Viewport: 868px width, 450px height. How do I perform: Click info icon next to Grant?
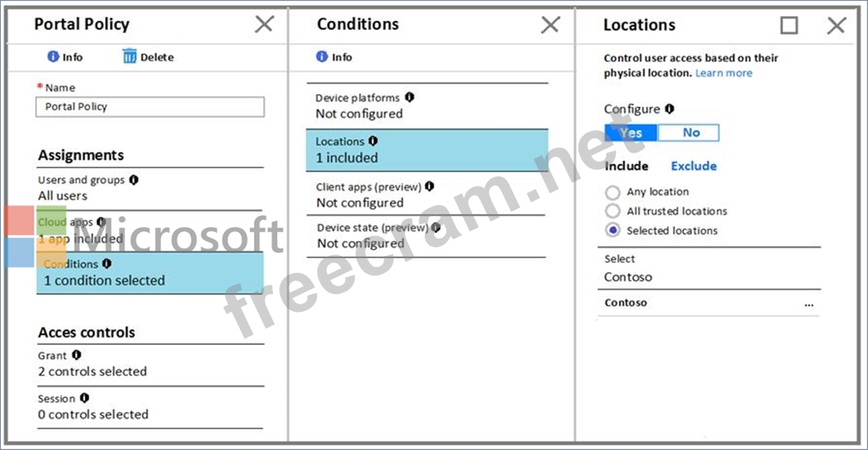tap(76, 355)
